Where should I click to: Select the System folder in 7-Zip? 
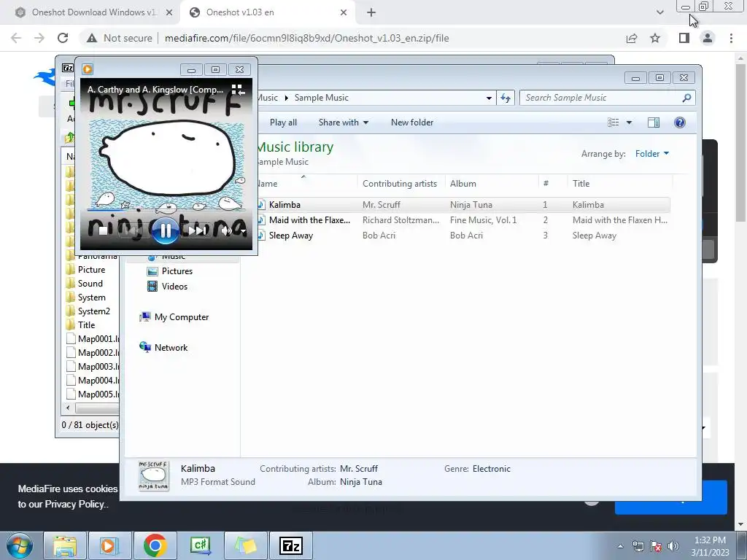(86, 297)
